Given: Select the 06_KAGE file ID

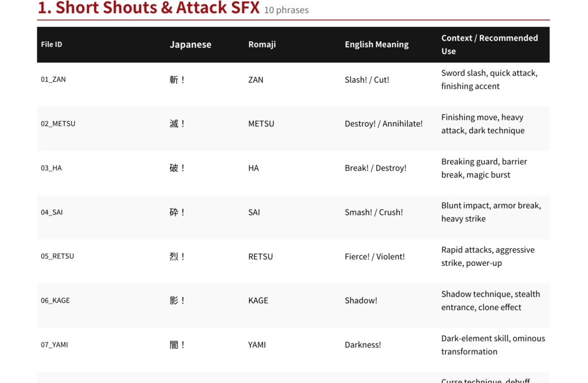Looking at the screenshot, I should (55, 300).
